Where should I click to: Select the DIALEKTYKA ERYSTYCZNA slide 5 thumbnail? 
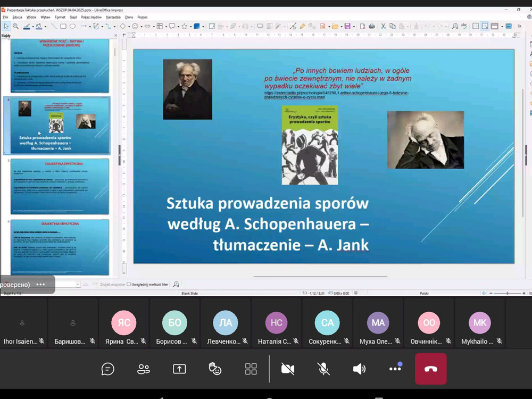click(60, 186)
